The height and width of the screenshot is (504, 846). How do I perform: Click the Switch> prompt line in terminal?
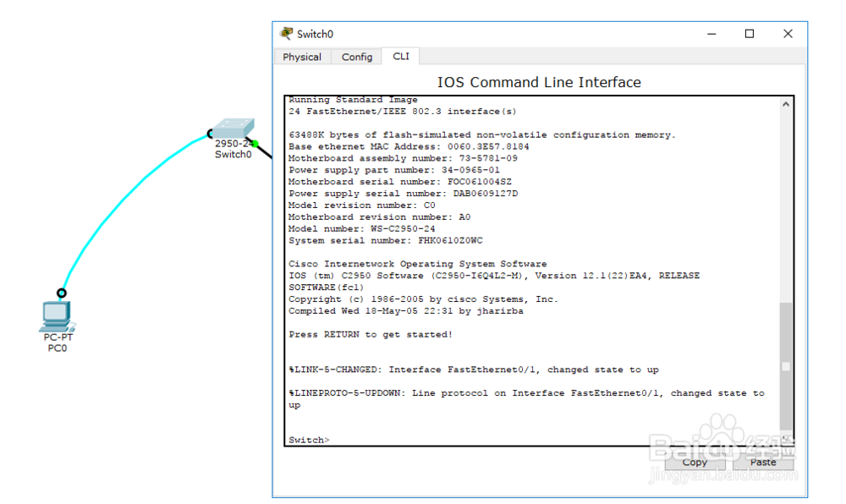click(309, 440)
